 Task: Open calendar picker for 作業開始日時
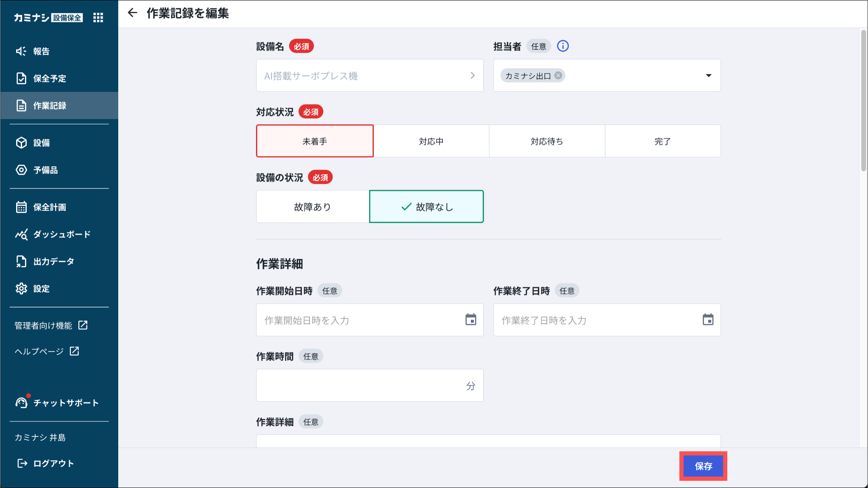[470, 320]
